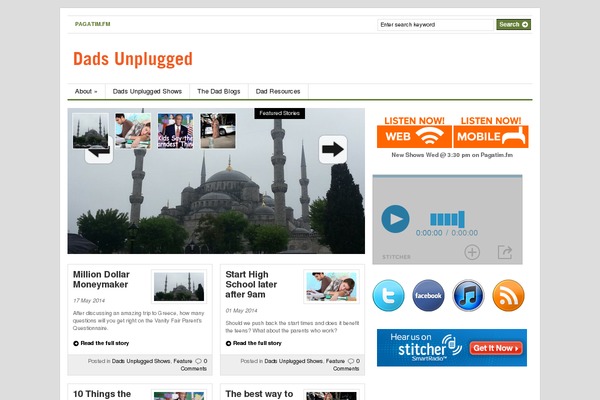Image resolution: width=600 pixels, height=400 pixels.
Task: Open the Dad Resources menu item
Action: [278, 91]
